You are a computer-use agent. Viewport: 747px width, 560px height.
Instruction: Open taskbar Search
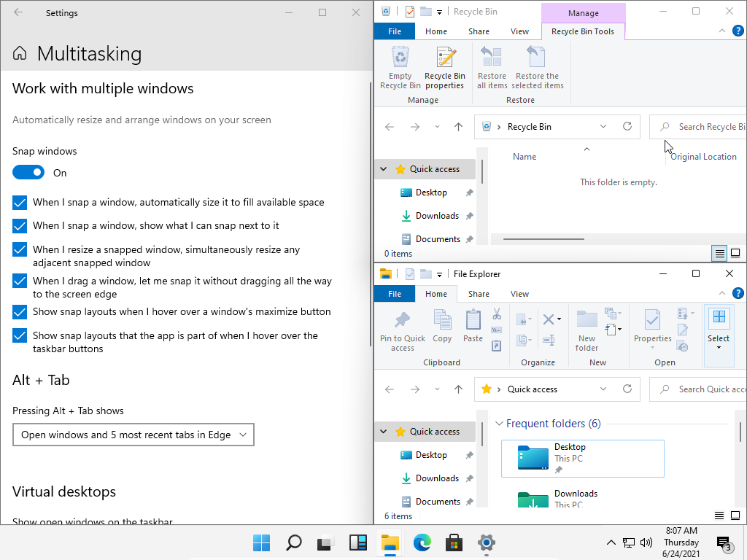tap(293, 542)
